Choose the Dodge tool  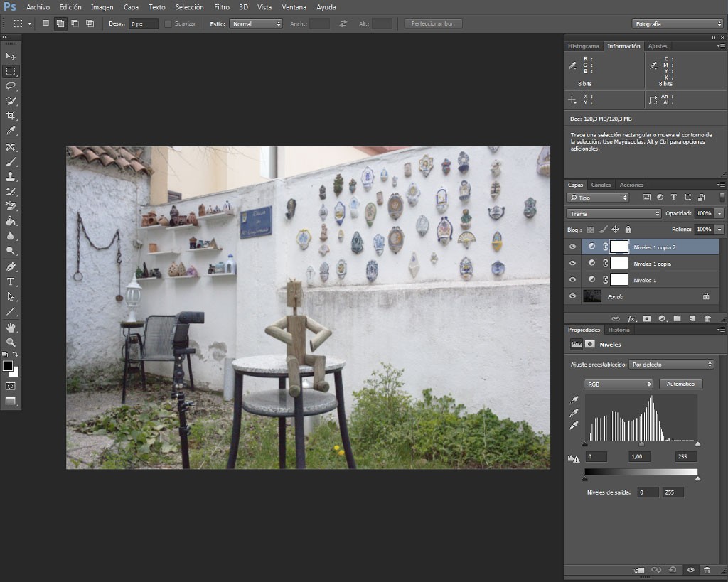(11, 251)
